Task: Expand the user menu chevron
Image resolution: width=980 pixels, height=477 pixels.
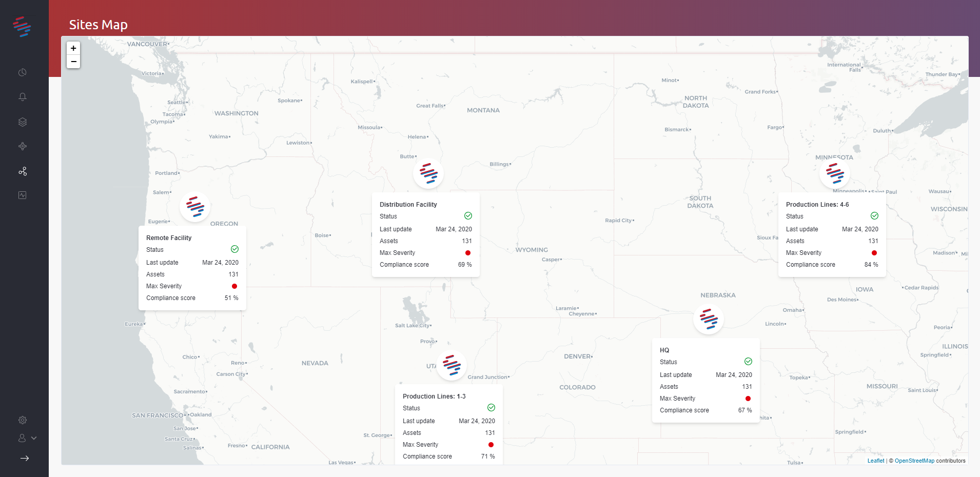Action: point(34,438)
